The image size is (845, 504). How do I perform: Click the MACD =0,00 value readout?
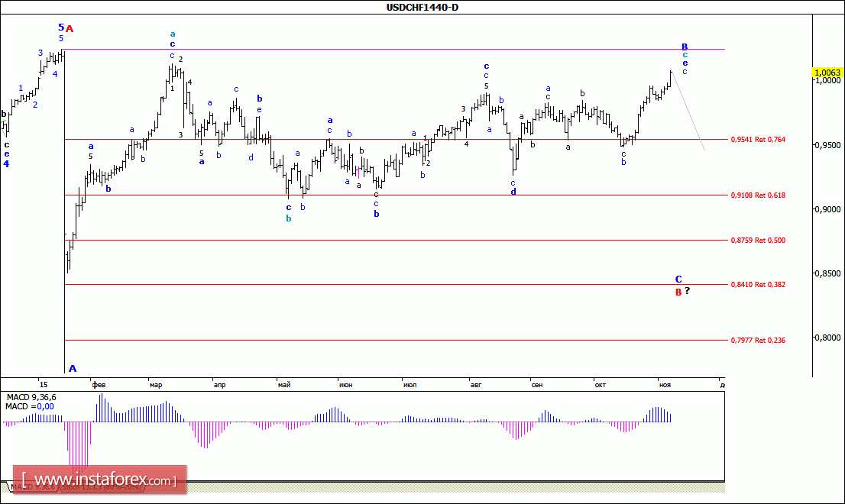[30, 406]
